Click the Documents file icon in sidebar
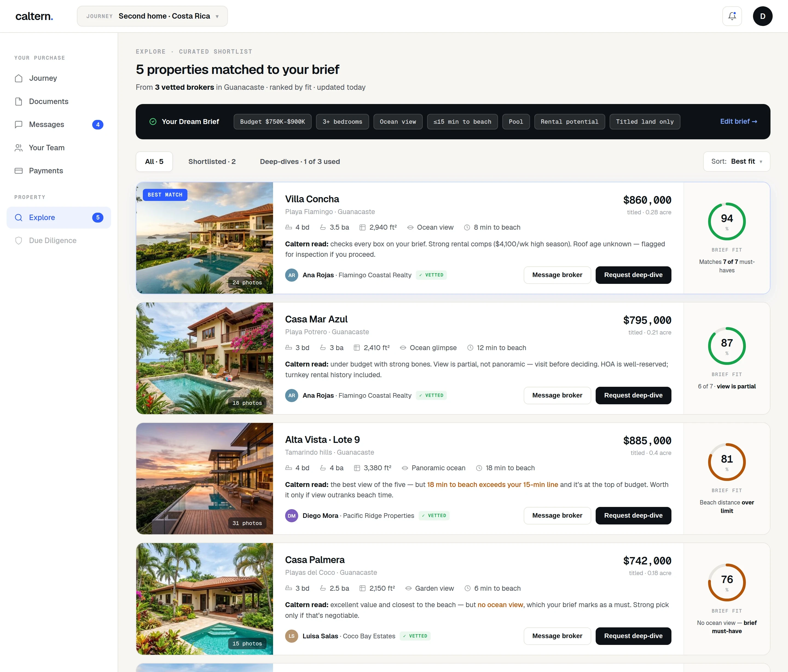This screenshot has width=788, height=672. pyautogui.click(x=19, y=101)
